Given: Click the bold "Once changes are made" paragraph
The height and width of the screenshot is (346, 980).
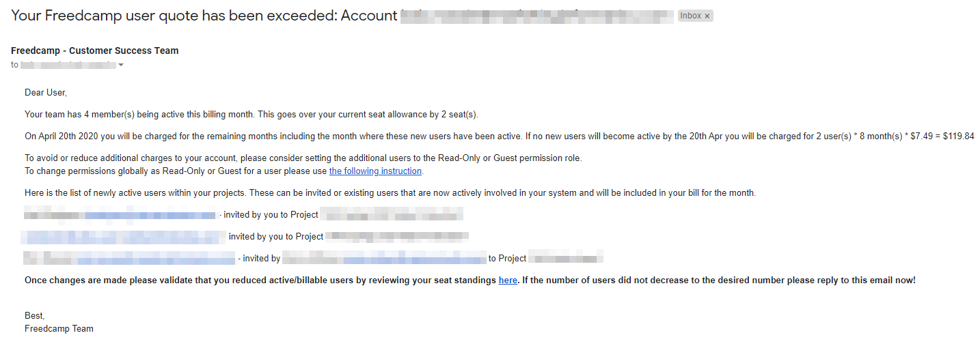Looking at the screenshot, I should click(x=260, y=280).
